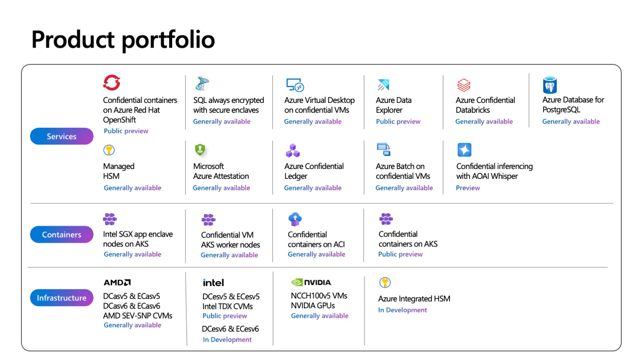Click the NVIDIA logo
This screenshot has width=644, height=362.
point(312,282)
